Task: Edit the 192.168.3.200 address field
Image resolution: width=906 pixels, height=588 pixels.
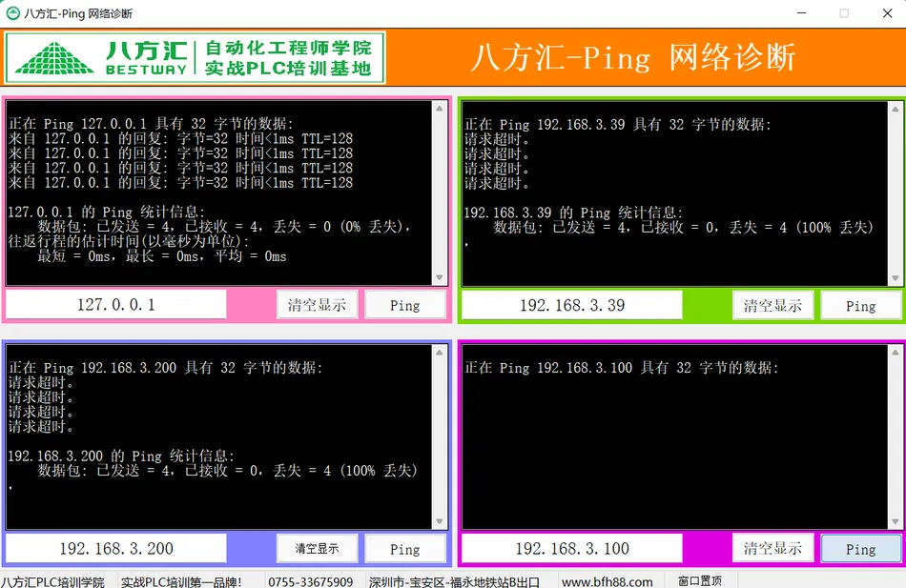Action: click(x=116, y=548)
